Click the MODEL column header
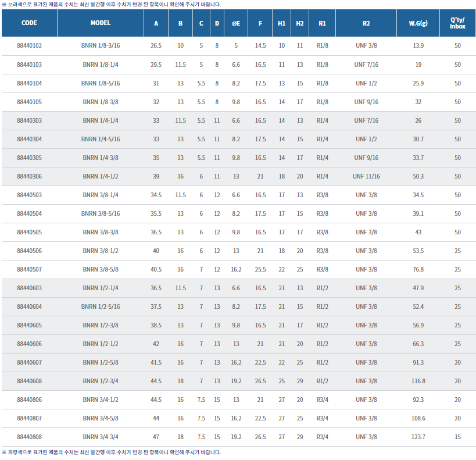The width and height of the screenshot is (476, 460). (x=101, y=23)
